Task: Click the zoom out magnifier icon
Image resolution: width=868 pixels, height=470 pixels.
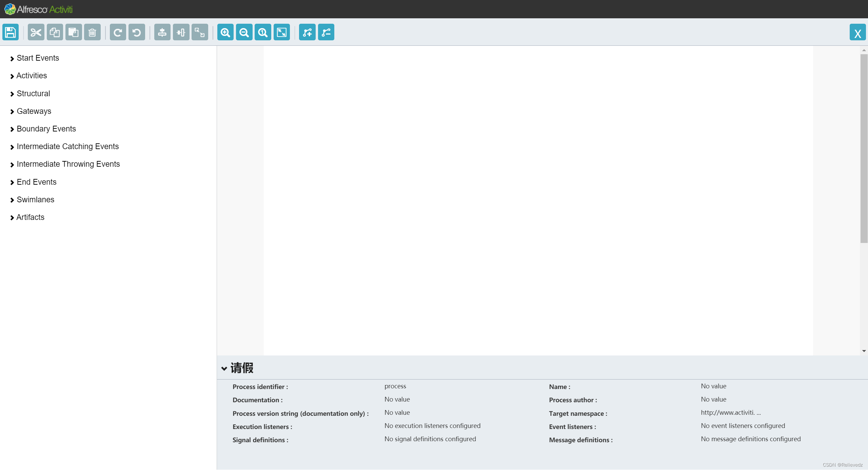Action: 244,33
